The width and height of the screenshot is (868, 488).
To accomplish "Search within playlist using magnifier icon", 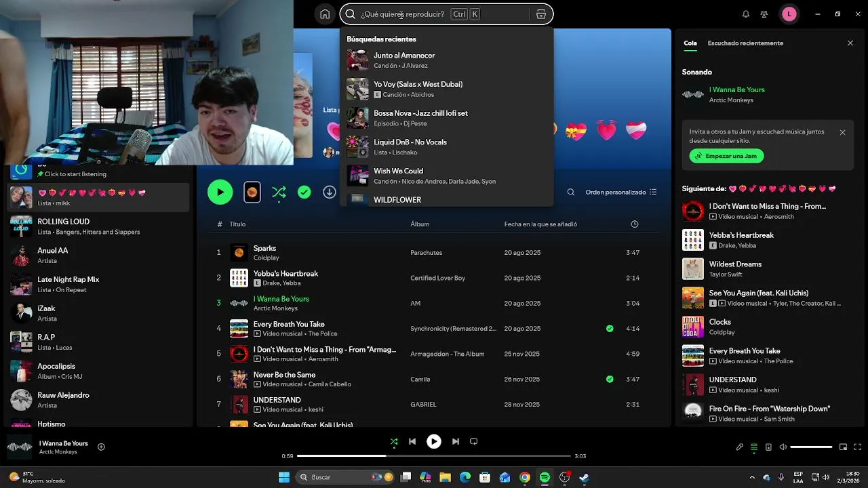I will (x=571, y=192).
